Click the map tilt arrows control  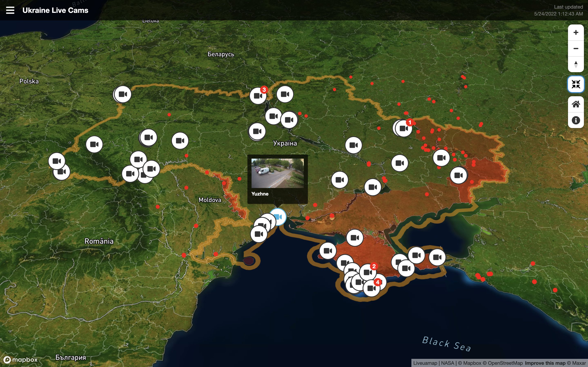coord(576,64)
